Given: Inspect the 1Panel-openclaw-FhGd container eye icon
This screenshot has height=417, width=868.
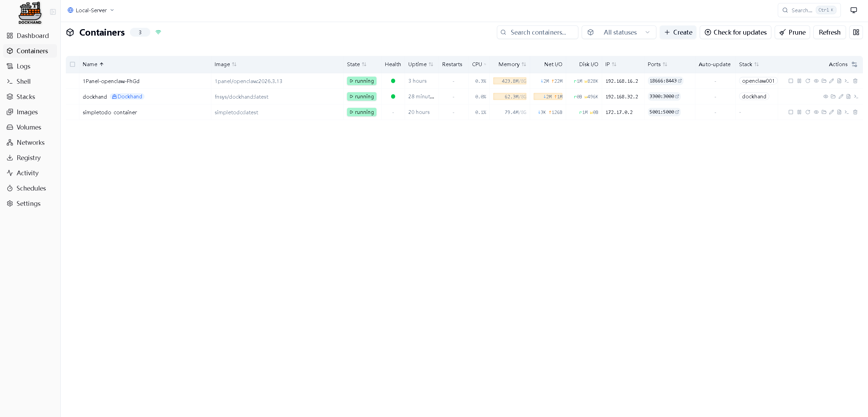Looking at the screenshot, I should click(x=816, y=81).
